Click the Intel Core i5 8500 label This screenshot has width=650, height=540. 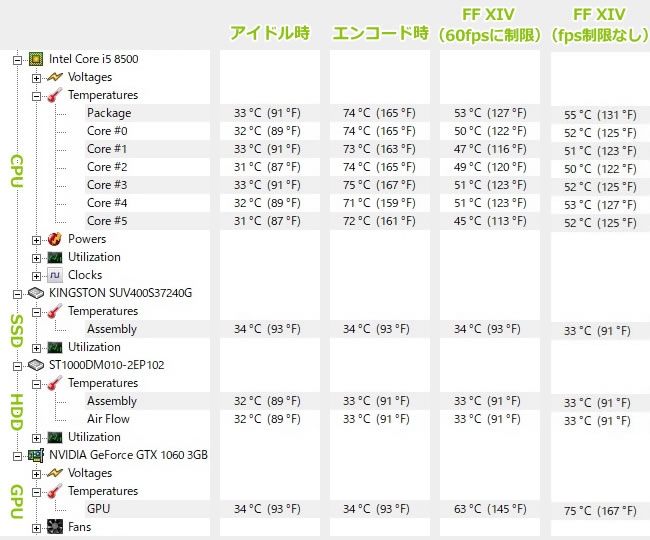94,59
